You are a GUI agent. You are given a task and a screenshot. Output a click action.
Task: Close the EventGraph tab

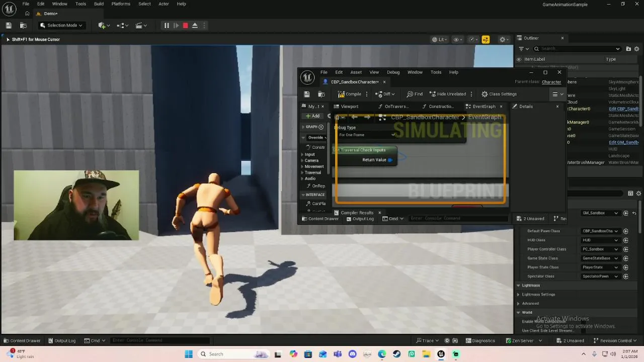click(501, 106)
